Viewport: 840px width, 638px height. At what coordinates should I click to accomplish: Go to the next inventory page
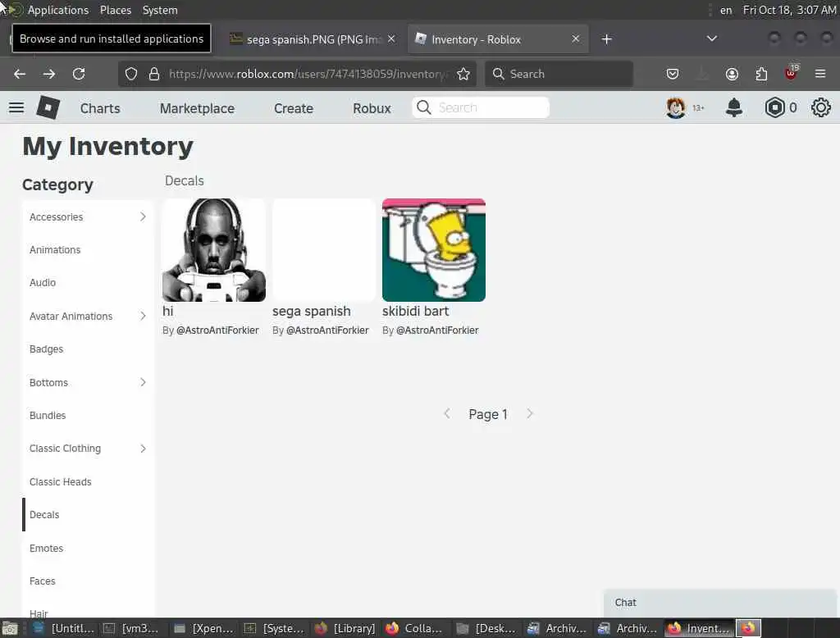click(529, 413)
